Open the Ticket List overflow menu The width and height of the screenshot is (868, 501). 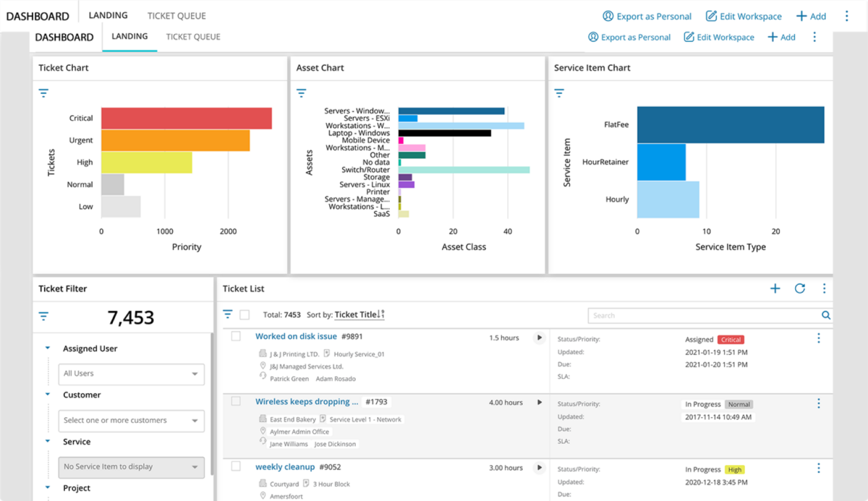824,288
